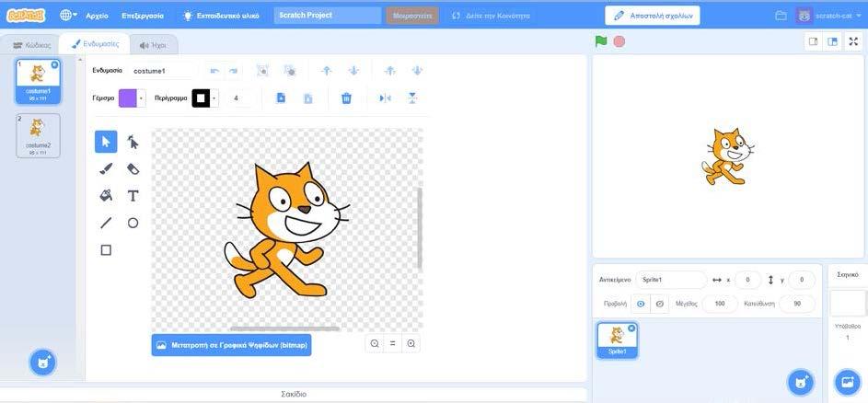
Task: Click Μετατροπή σε Γραφικά Ψηφίδων button
Action: pos(231,344)
